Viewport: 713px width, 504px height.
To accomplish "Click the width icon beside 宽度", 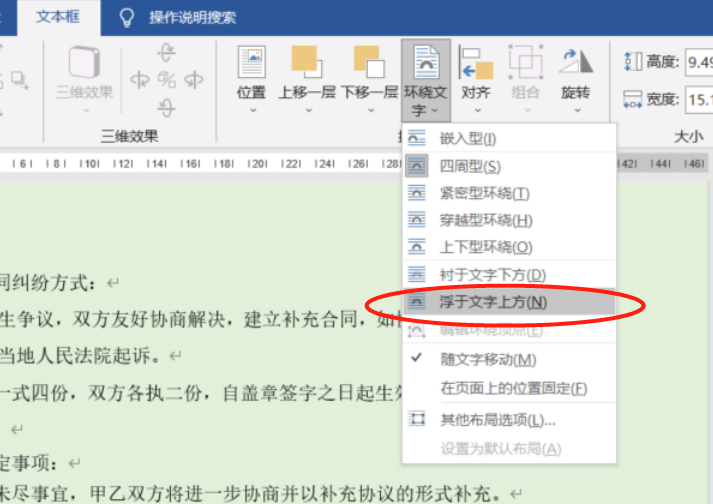I will pyautogui.click(x=633, y=99).
